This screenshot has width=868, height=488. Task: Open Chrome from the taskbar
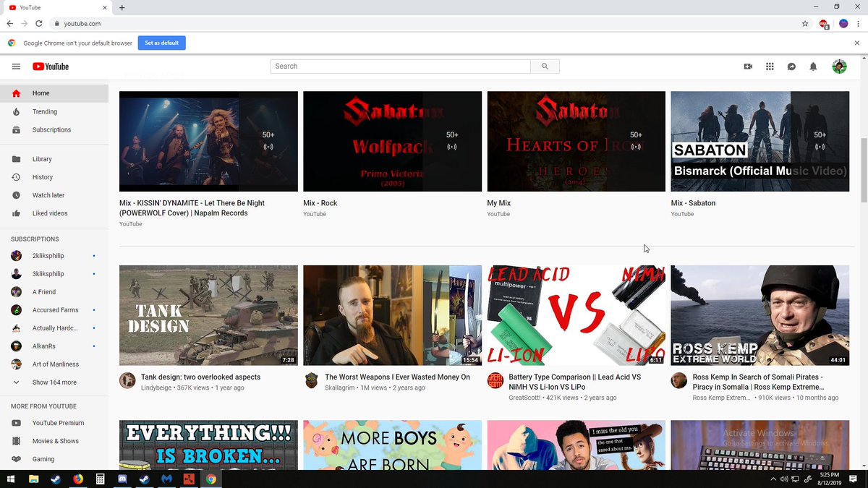tap(211, 479)
